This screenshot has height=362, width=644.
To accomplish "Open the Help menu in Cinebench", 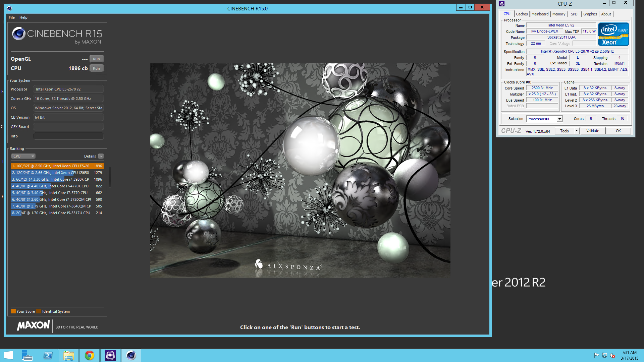I will pyautogui.click(x=23, y=17).
